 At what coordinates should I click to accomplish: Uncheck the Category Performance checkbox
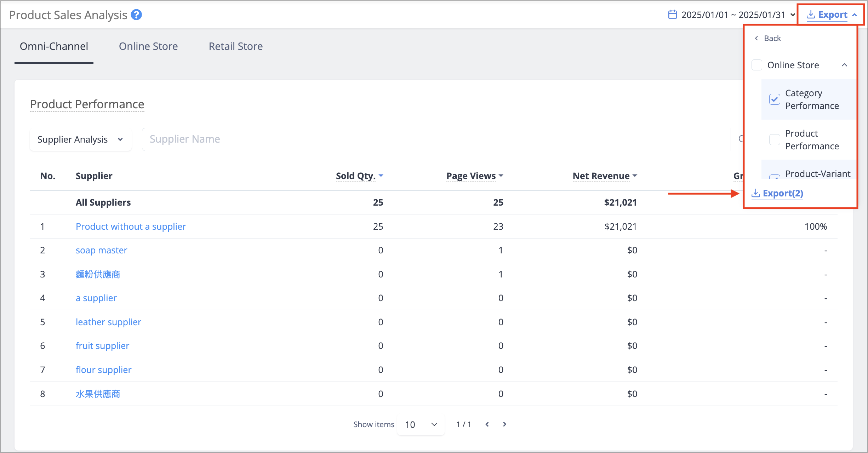point(775,99)
